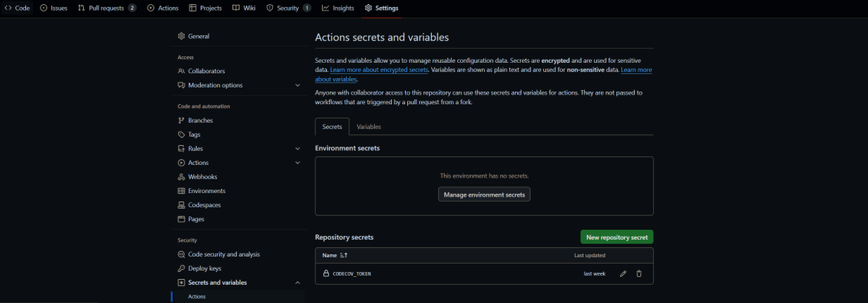
Task: Edit the CODECOV_TOKEN secret with pencil icon
Action: tap(624, 273)
